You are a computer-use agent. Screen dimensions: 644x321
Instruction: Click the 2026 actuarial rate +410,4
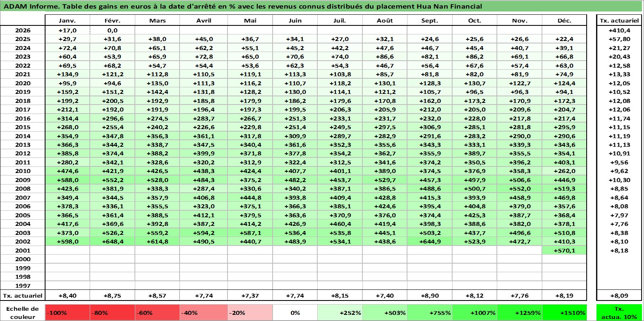click(619, 30)
